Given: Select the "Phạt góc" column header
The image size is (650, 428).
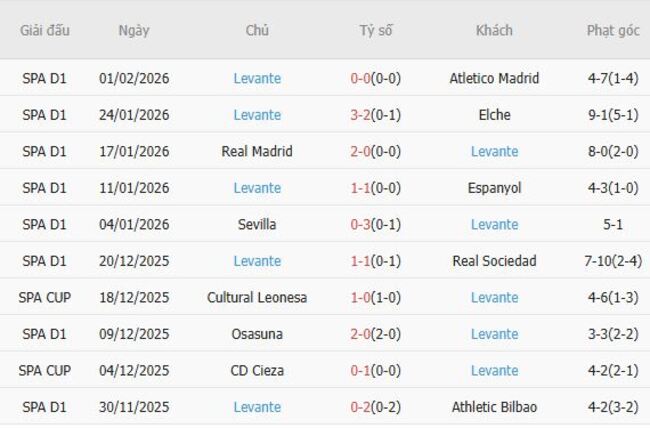Looking at the screenshot, I should click(613, 30).
